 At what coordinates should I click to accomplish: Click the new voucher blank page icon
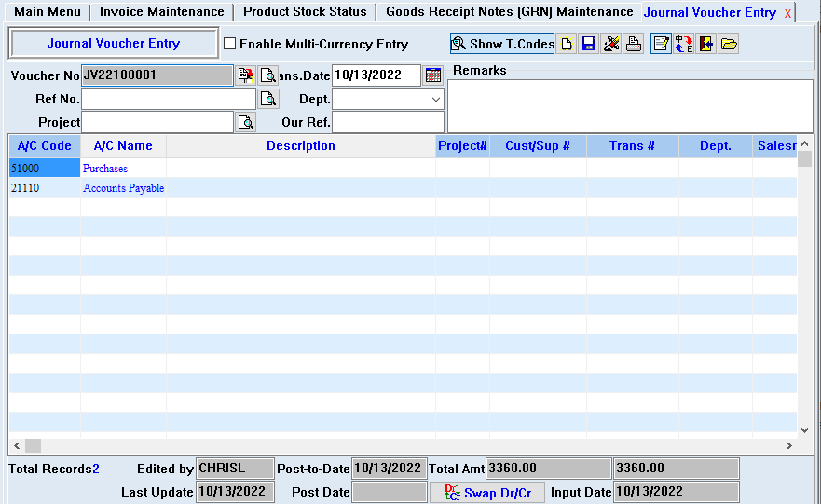(566, 44)
